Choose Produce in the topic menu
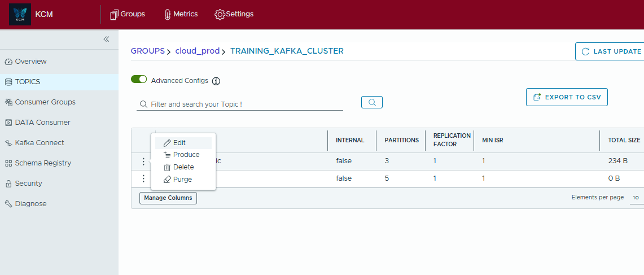The width and height of the screenshot is (644, 275). click(186, 155)
